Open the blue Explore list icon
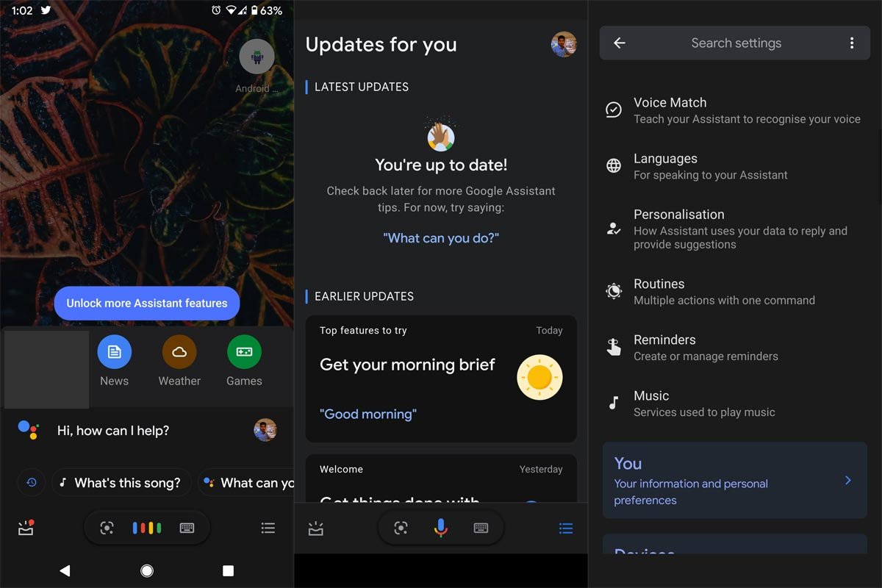This screenshot has height=588, width=882. click(x=565, y=528)
